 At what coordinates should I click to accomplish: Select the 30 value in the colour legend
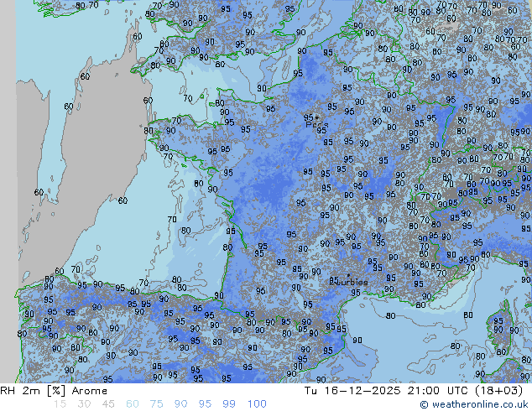pos(84,404)
